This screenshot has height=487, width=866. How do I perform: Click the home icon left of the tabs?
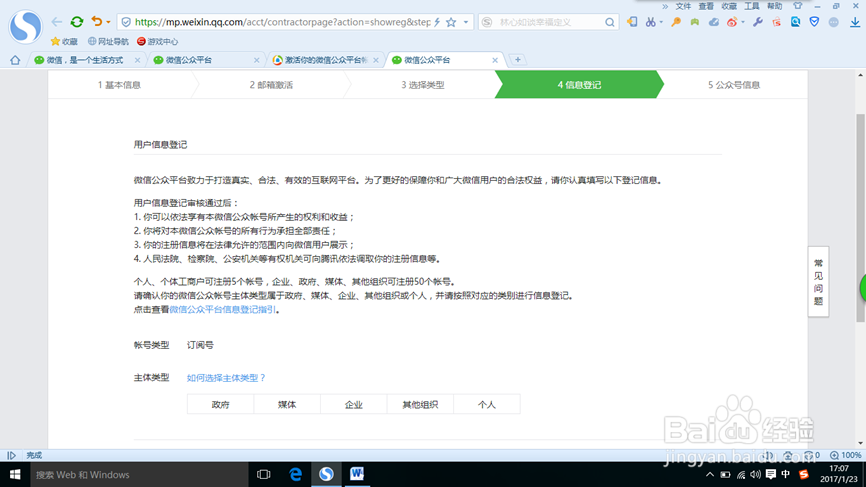tap(15, 60)
